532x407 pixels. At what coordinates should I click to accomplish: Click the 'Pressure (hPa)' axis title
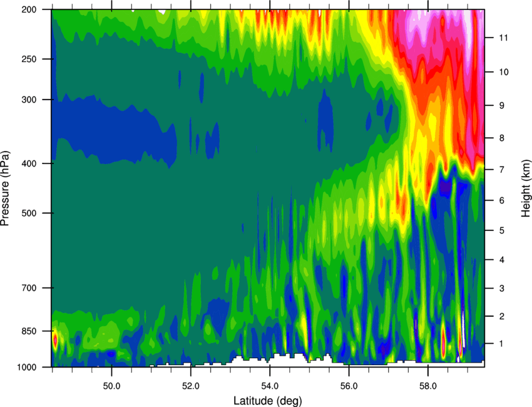click(x=5, y=188)
